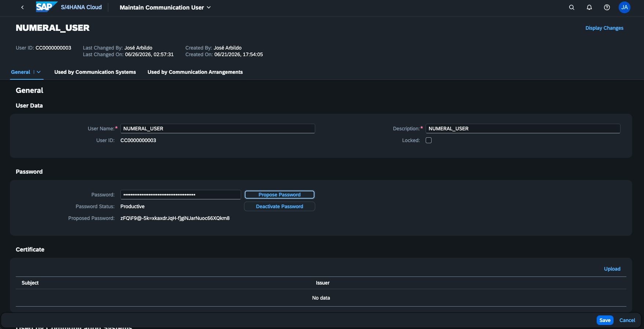Focus the User Name input field
Viewport: 644px width, 329px height.
point(218,129)
